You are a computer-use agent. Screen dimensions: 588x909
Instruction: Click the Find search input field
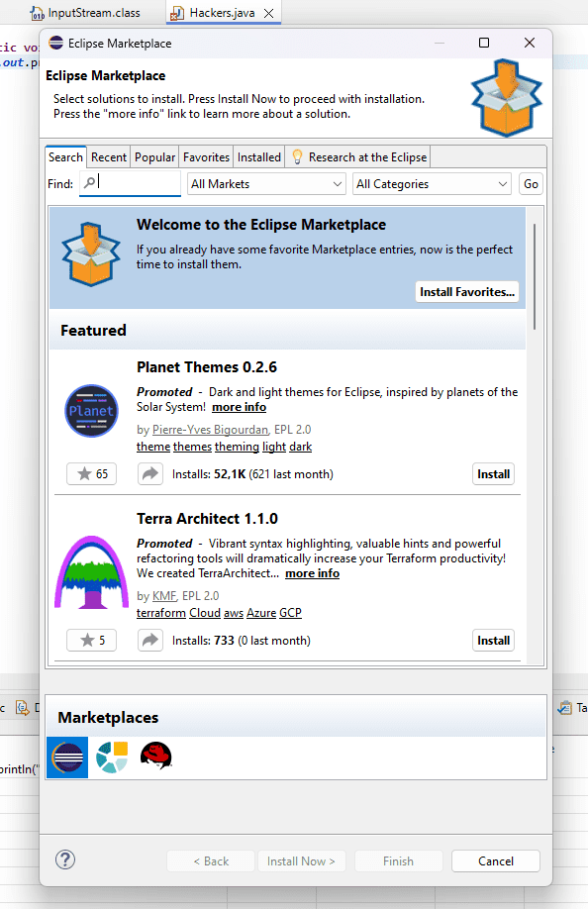tap(130, 184)
